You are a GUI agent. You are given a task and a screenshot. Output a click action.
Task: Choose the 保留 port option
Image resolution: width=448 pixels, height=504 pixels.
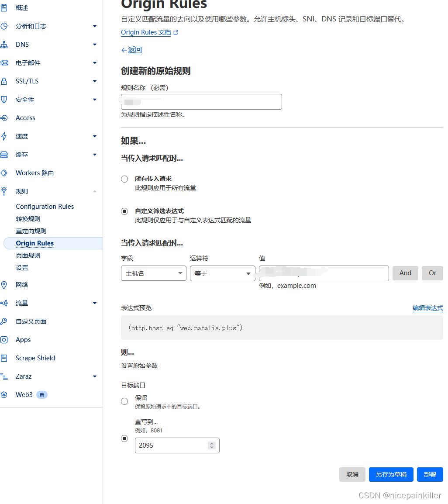(124, 401)
